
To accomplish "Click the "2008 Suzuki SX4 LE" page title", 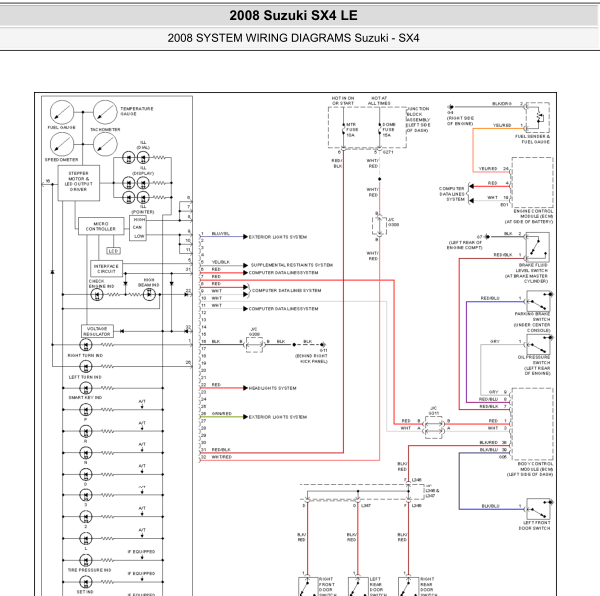I will tap(293, 16).
